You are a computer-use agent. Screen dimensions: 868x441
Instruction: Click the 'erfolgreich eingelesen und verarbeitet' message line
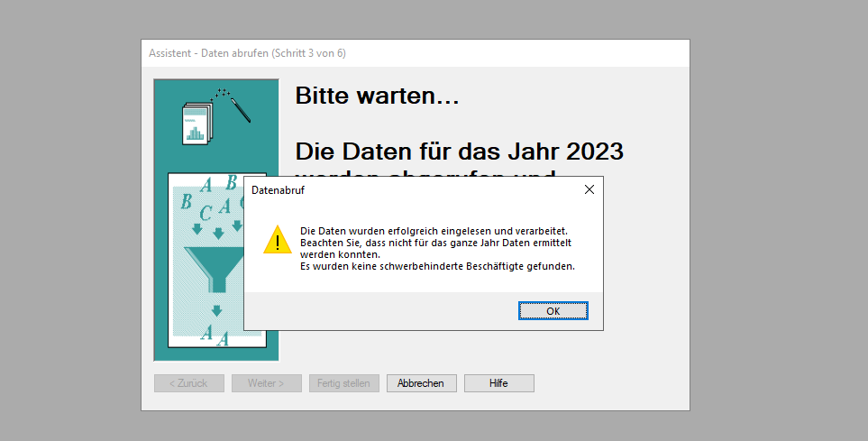coord(434,231)
